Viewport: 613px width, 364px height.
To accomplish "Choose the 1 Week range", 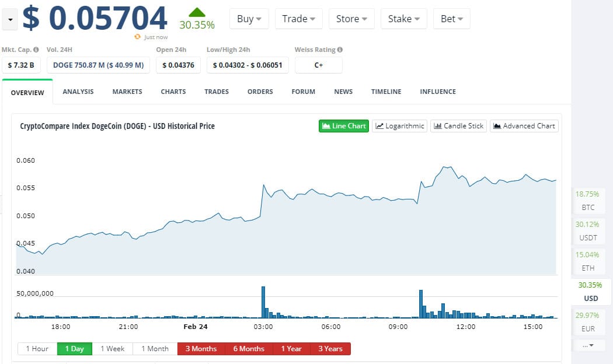I will pos(112,349).
